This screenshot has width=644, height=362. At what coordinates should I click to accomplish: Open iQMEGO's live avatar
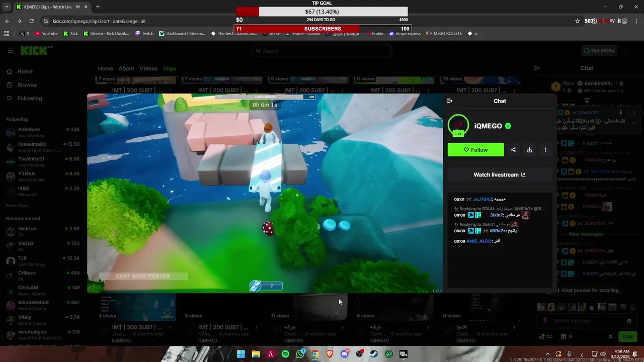[x=458, y=126]
